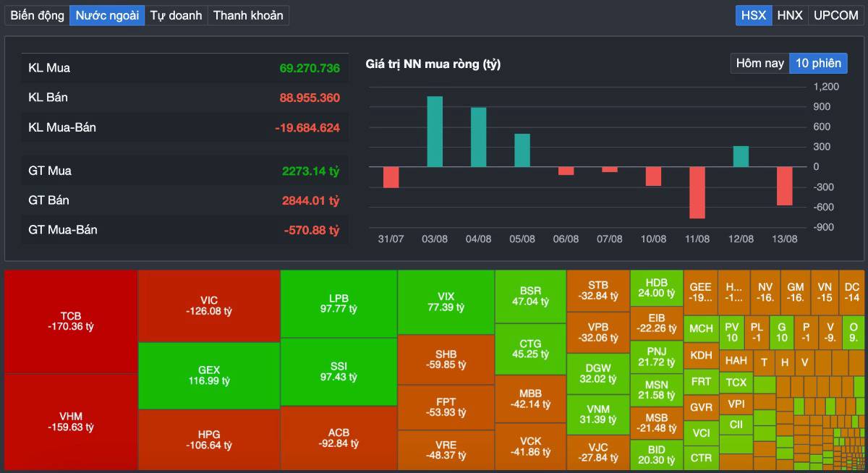Switch to the Biến động tab
The image size is (868, 473).
click(38, 15)
